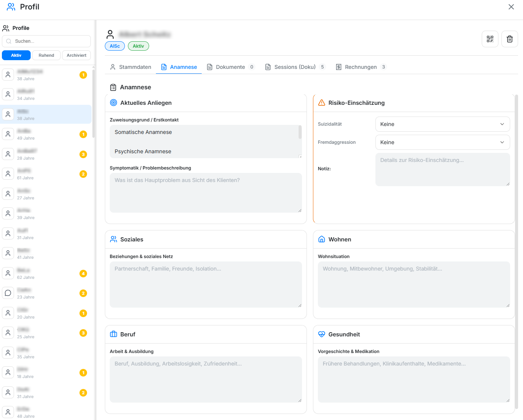Click the warning icon beside Risiko-Einschätzung
The width and height of the screenshot is (523, 420).
coord(322,103)
